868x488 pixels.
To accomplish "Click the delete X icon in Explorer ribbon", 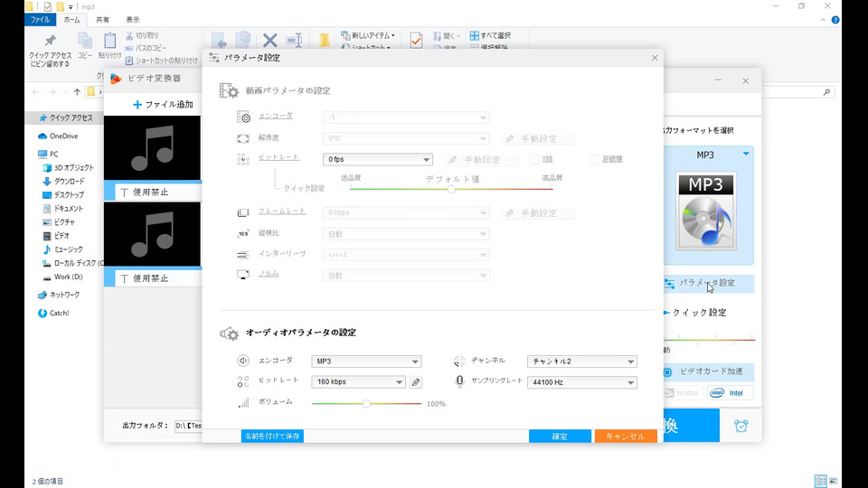I will [x=270, y=40].
